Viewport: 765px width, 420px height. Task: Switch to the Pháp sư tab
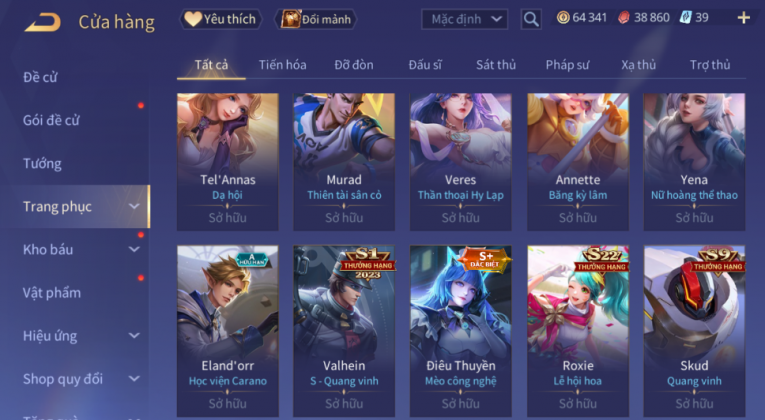coord(567,65)
